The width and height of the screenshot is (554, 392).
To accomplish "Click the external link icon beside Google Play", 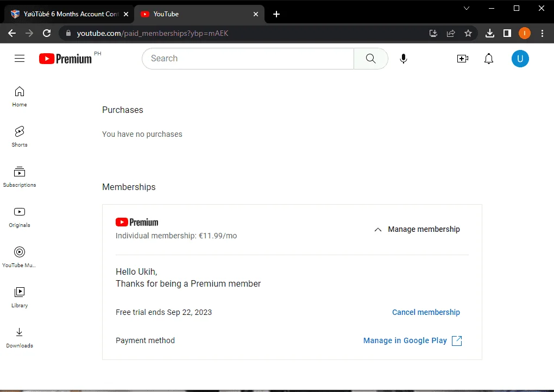I will pyautogui.click(x=457, y=340).
